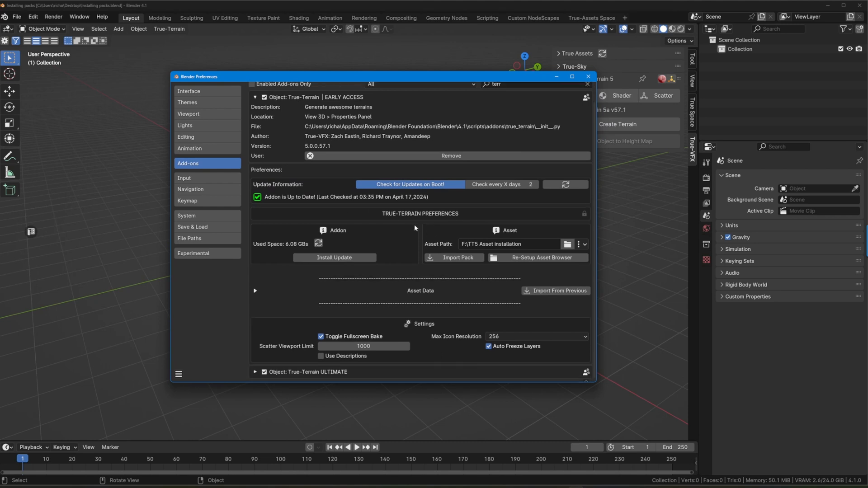Image resolution: width=868 pixels, height=488 pixels.
Task: Enable Toggle Fullscreen Bake checkbox
Action: (321, 336)
